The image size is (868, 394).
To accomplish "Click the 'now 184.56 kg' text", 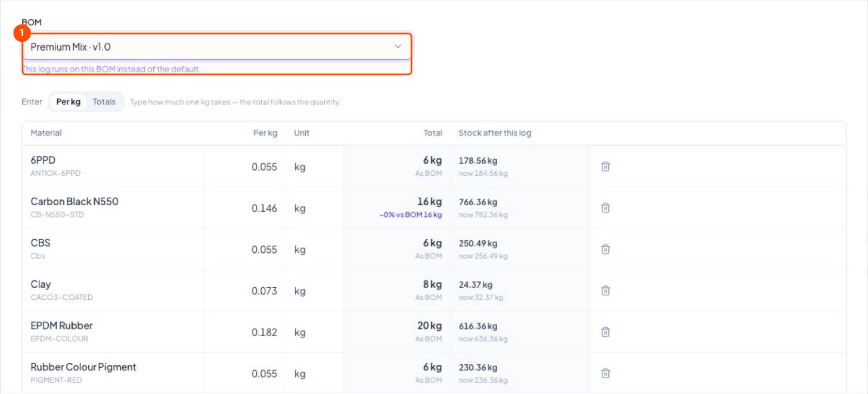I will [483, 173].
